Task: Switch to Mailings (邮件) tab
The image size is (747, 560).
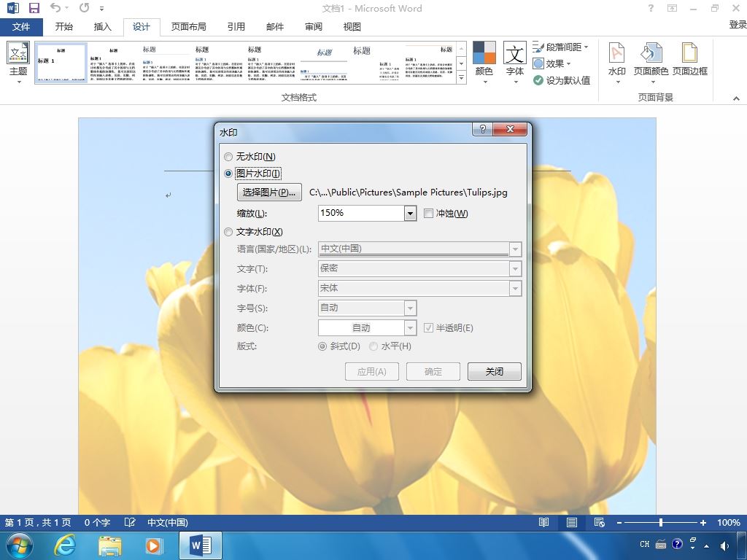Action: pyautogui.click(x=275, y=27)
